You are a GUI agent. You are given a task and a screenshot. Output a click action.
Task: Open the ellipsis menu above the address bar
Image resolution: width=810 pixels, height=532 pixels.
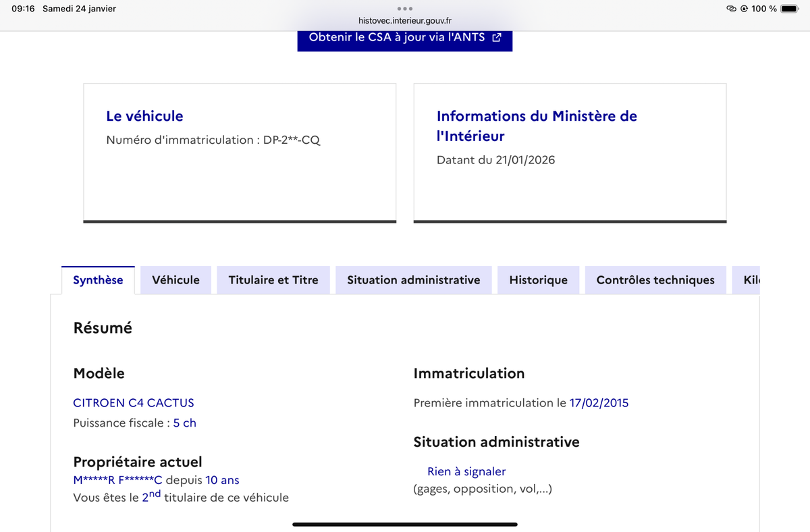(404, 9)
